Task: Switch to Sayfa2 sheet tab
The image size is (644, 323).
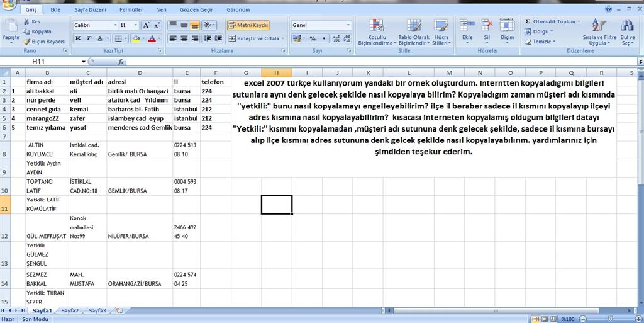Action: click(x=69, y=310)
